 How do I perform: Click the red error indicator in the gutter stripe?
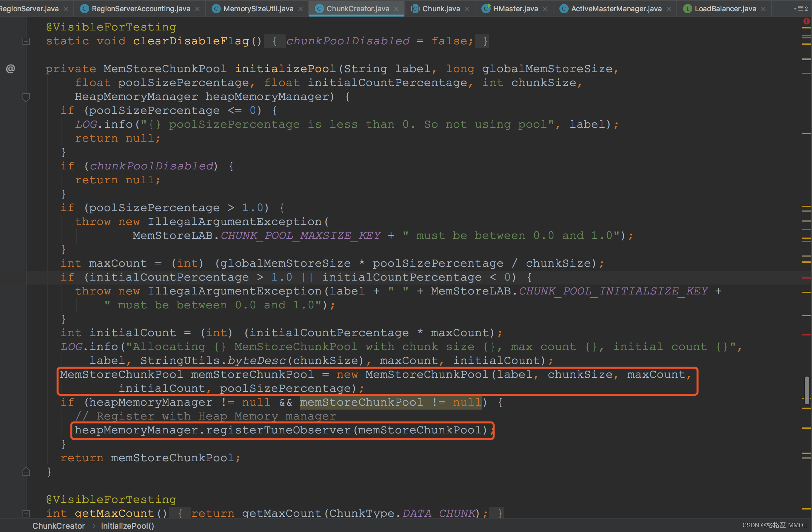(x=806, y=21)
